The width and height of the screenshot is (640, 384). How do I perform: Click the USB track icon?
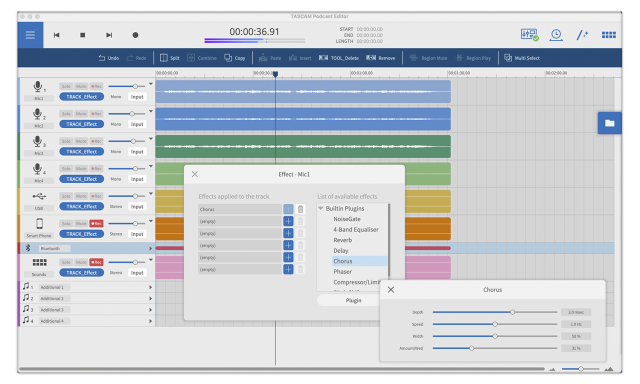tap(39, 197)
